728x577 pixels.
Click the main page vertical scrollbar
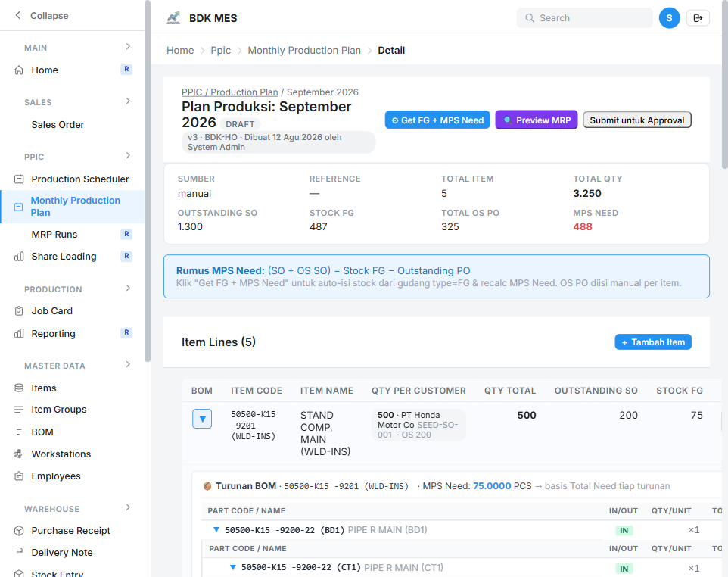[x=725, y=83]
